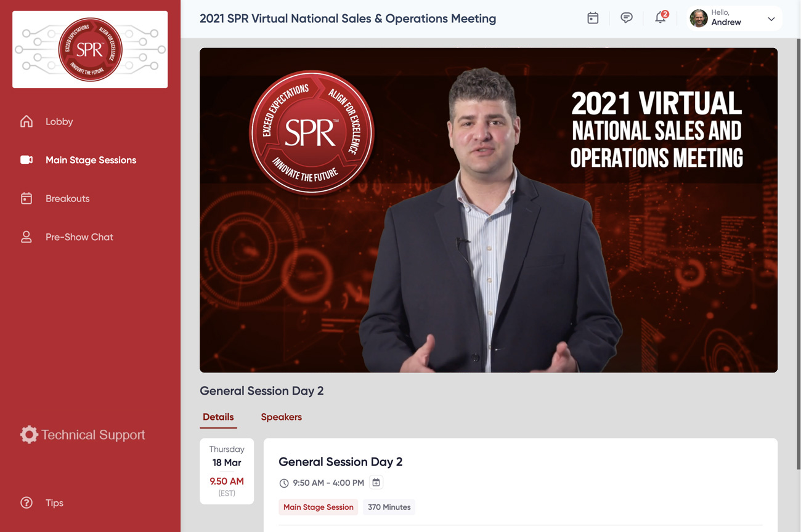Go to Breakouts in the sidebar
The image size is (801, 532).
point(68,198)
